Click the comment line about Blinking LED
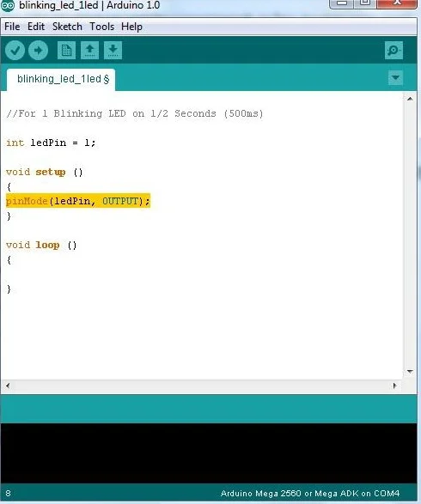 (x=135, y=113)
